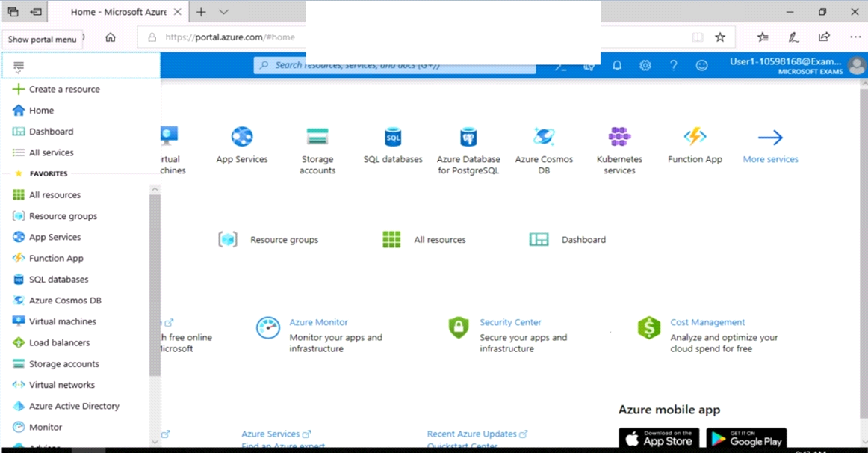Viewport: 868px width, 453px height.
Task: Open Virtual networks in favorites
Action: coord(62,385)
